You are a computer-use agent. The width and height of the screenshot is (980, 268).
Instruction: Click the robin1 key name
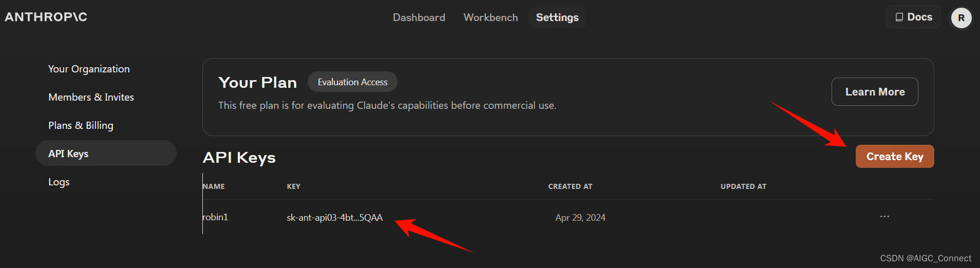click(215, 217)
